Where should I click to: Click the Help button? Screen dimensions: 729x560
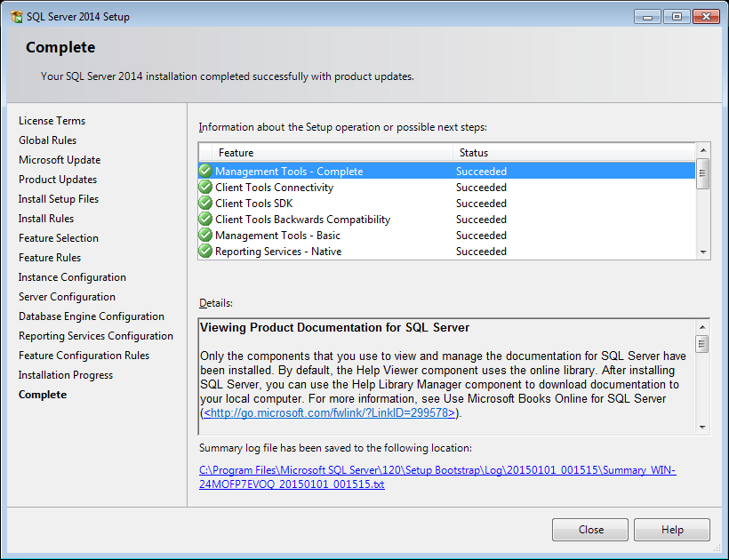point(672,530)
